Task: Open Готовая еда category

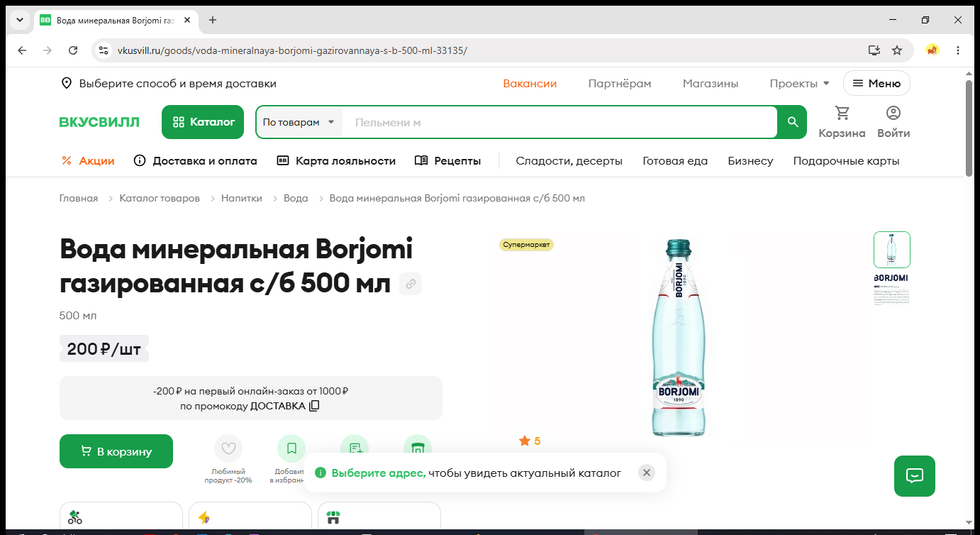Action: (675, 161)
